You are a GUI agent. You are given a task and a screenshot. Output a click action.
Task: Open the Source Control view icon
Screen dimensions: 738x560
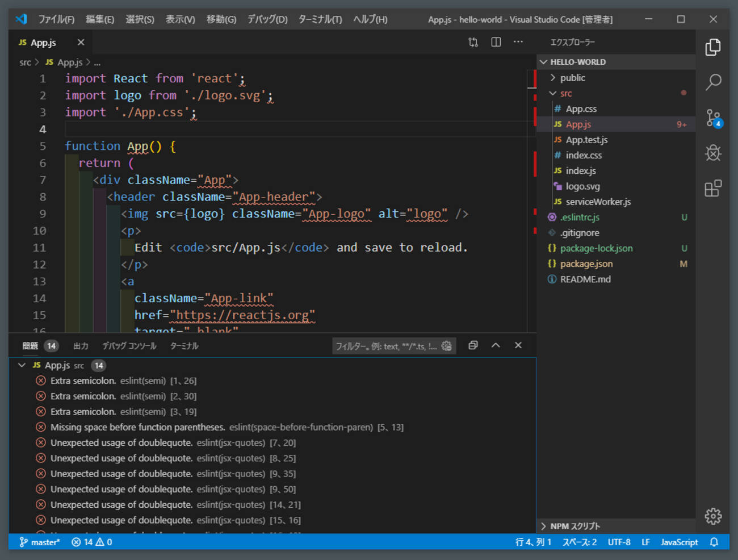(713, 118)
